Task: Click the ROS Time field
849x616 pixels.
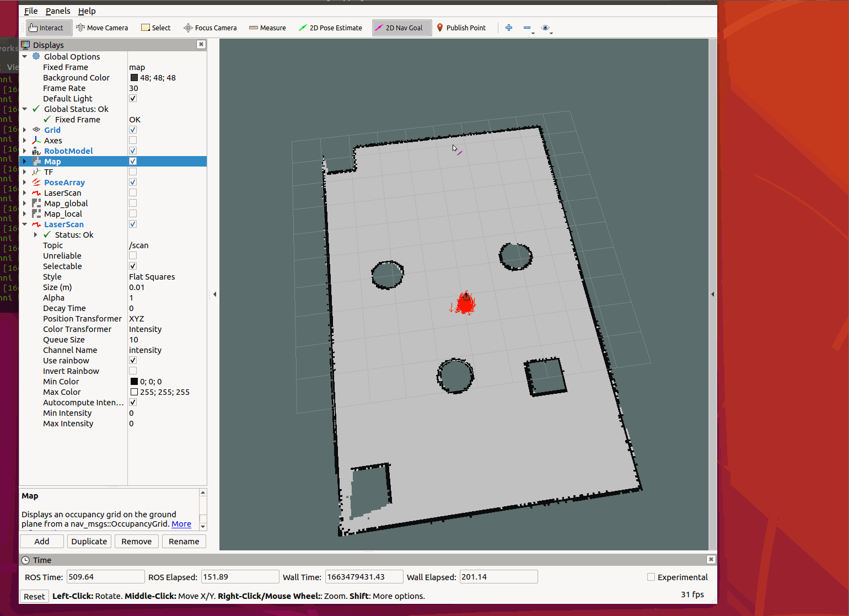Action: click(105, 577)
